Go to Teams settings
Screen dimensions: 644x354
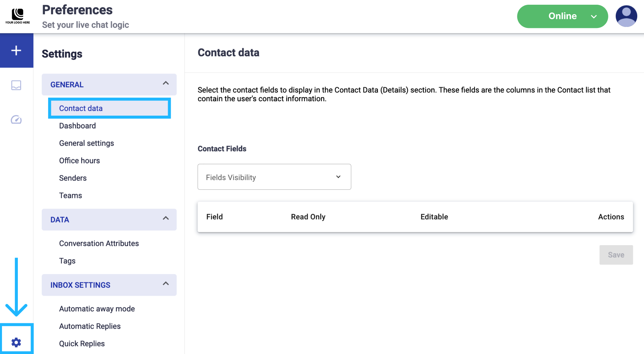[x=70, y=196]
